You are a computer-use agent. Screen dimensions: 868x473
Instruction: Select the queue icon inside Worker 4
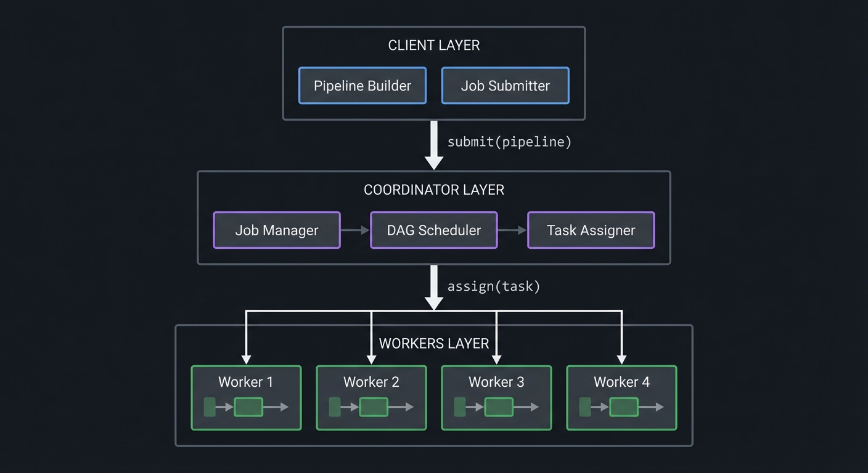pyautogui.click(x=585, y=406)
